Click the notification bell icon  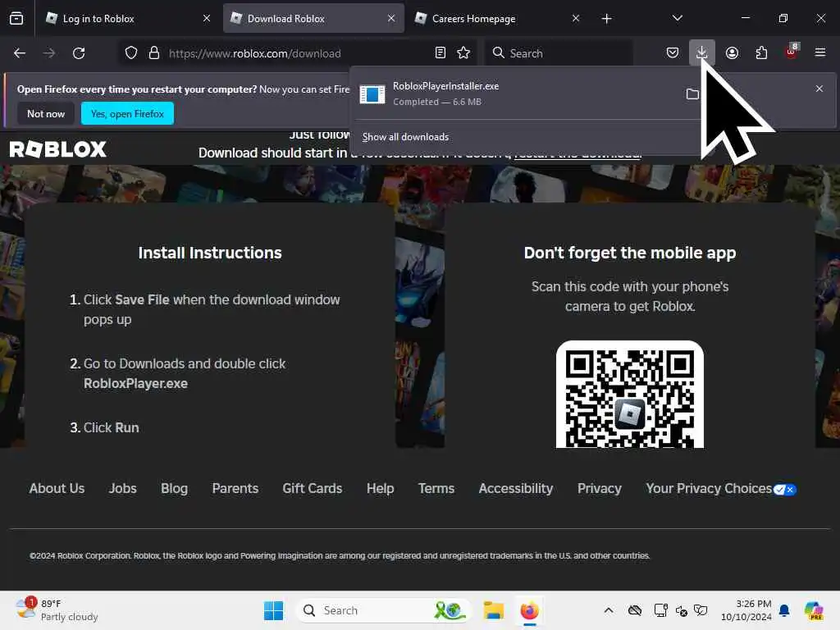click(x=784, y=610)
